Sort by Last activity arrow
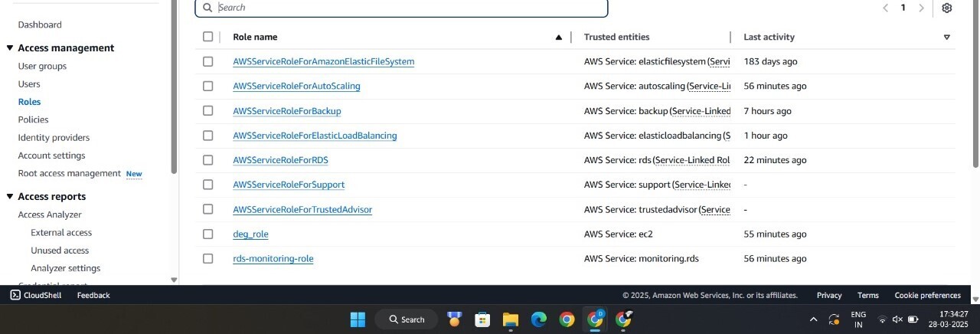 click(x=946, y=37)
